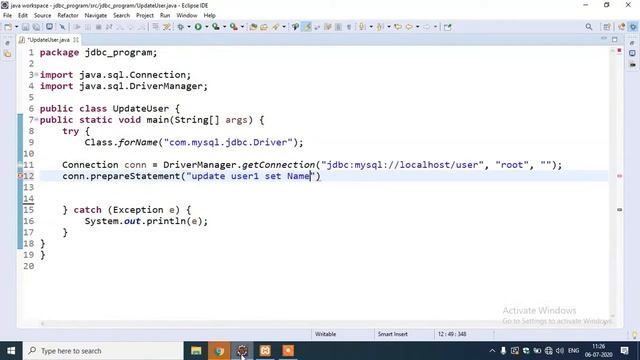The width and height of the screenshot is (640, 360).
Task: Click the Previous Annotation icon
Action: tap(380, 27)
